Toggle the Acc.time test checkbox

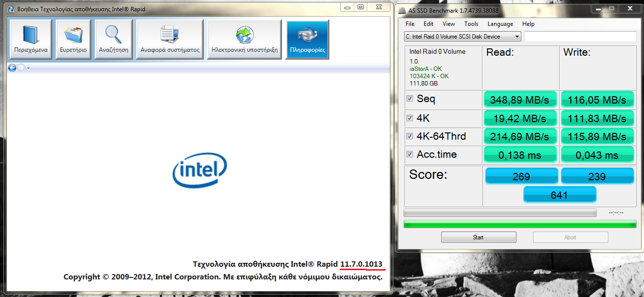coord(410,154)
